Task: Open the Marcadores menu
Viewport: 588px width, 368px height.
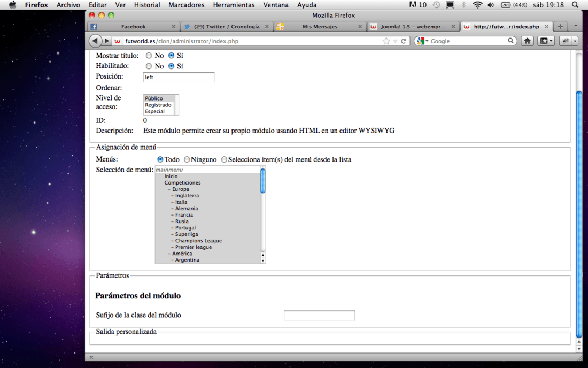Action: pos(187,5)
